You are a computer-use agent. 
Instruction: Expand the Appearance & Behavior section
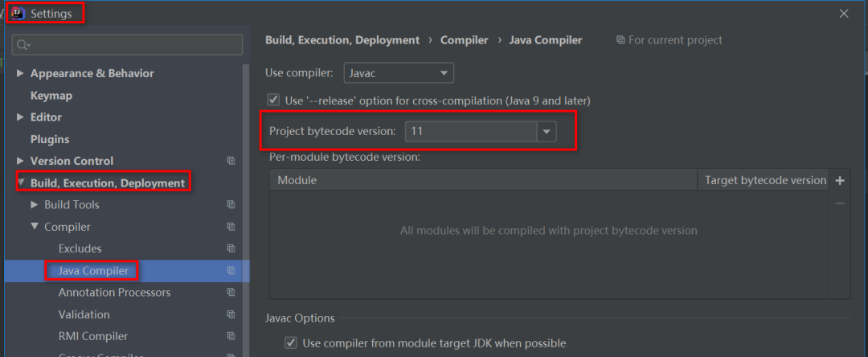click(x=21, y=73)
